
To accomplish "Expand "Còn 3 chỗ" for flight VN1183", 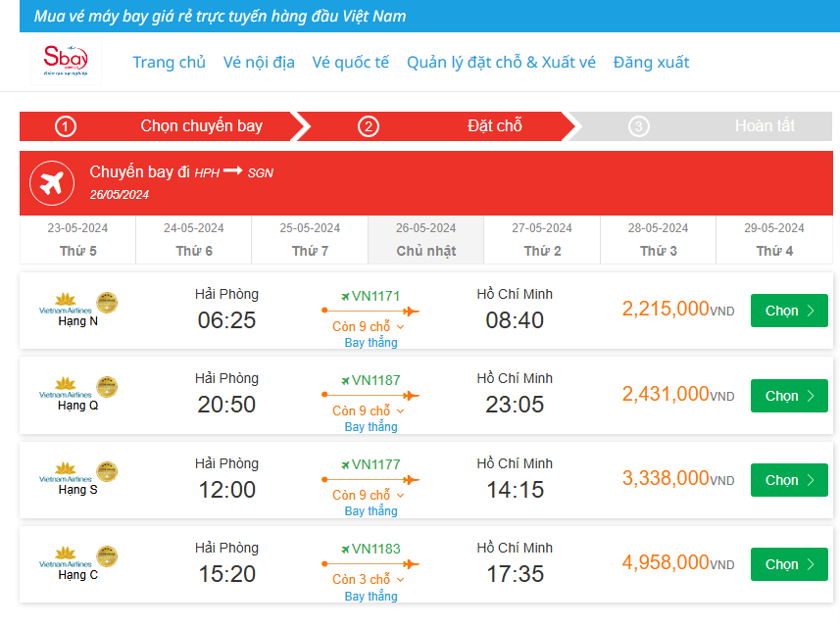I will [369, 579].
